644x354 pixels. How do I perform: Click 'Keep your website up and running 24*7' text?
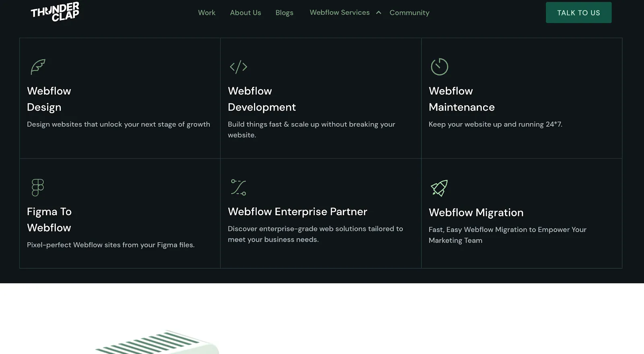[495, 124]
